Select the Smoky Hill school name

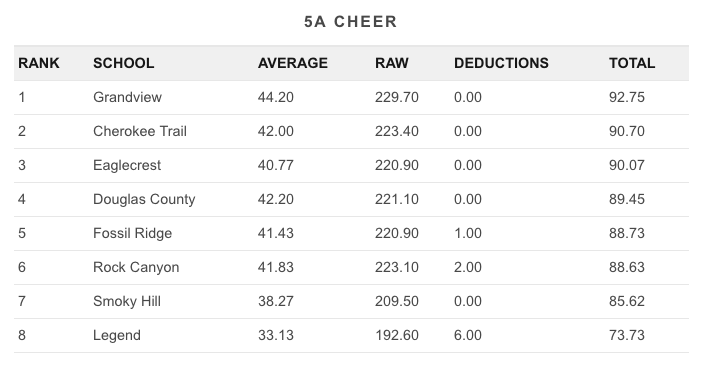click(127, 301)
